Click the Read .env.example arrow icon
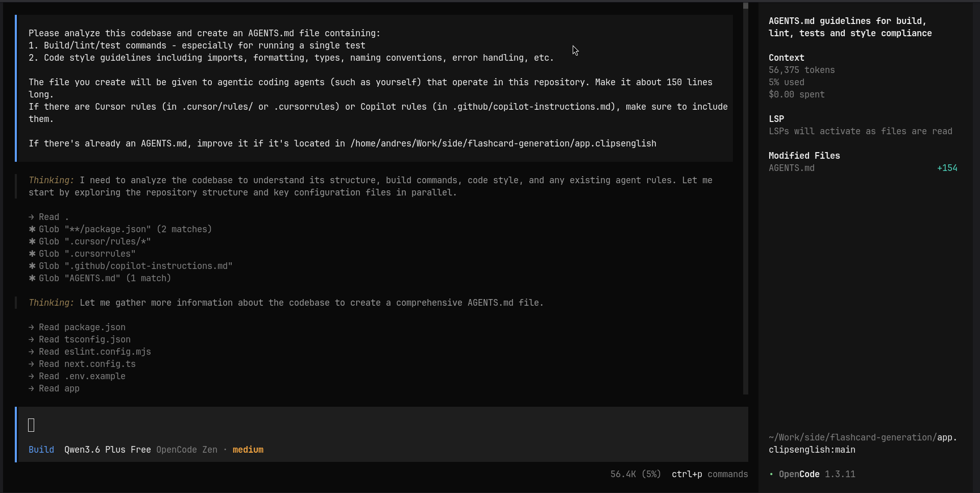Screen dimensions: 980x493 click(x=32, y=376)
